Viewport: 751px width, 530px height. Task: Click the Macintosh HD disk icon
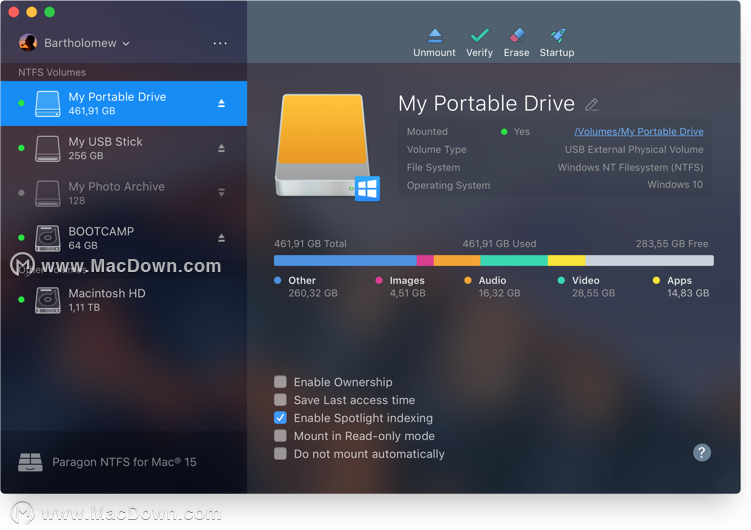(48, 300)
